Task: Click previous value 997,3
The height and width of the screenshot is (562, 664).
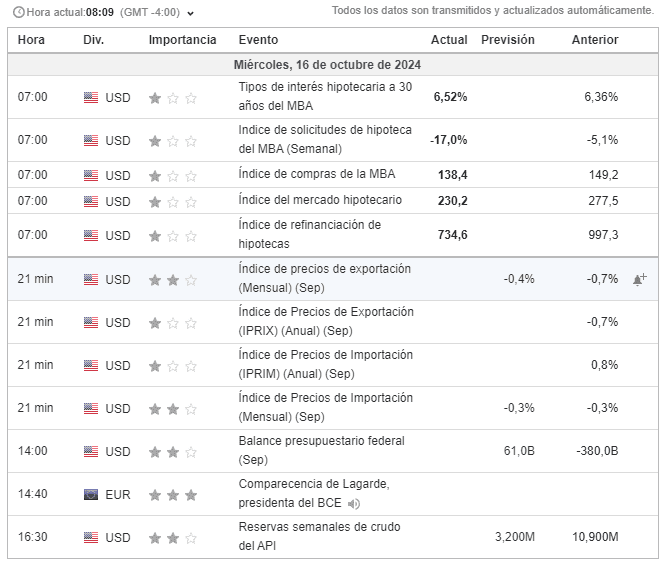Action: click(x=603, y=235)
